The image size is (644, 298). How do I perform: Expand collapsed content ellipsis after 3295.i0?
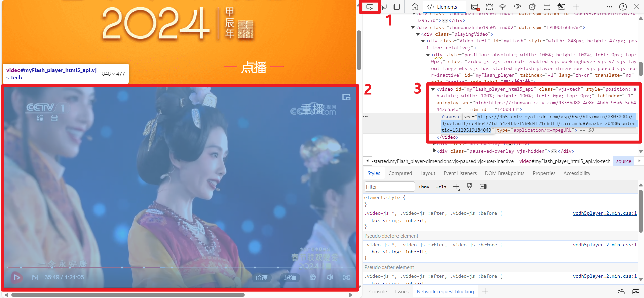pyautogui.click(x=445, y=21)
